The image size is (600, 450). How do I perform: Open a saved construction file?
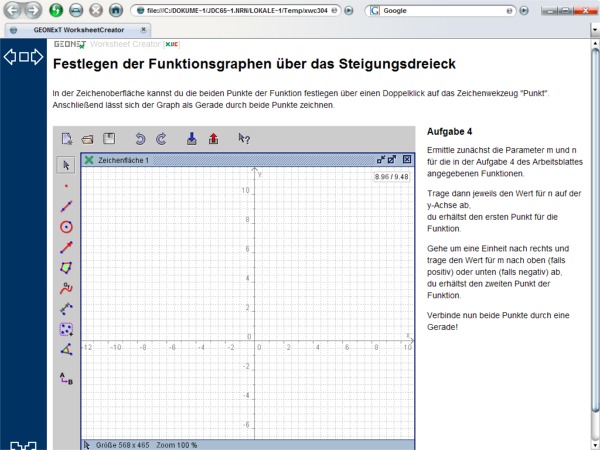[88, 139]
